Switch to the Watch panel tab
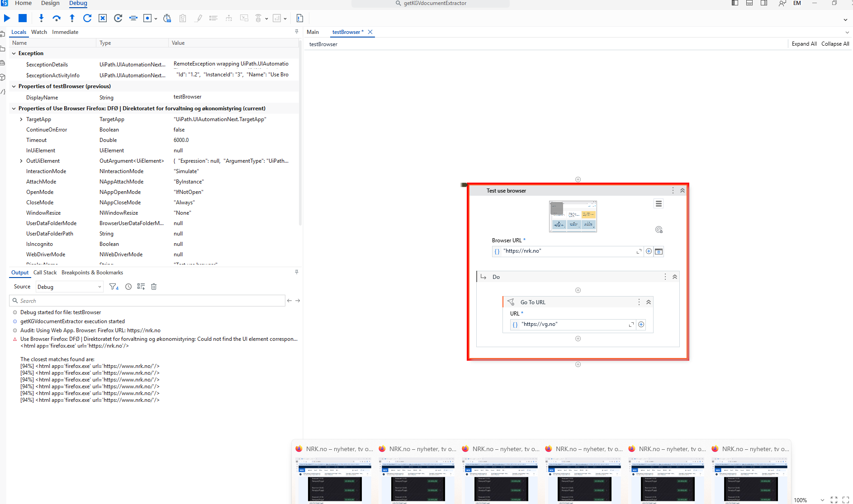853x504 pixels. pos(39,32)
